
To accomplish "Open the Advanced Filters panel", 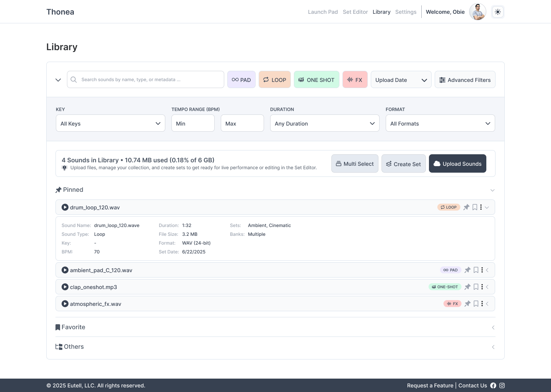I will coord(465,80).
